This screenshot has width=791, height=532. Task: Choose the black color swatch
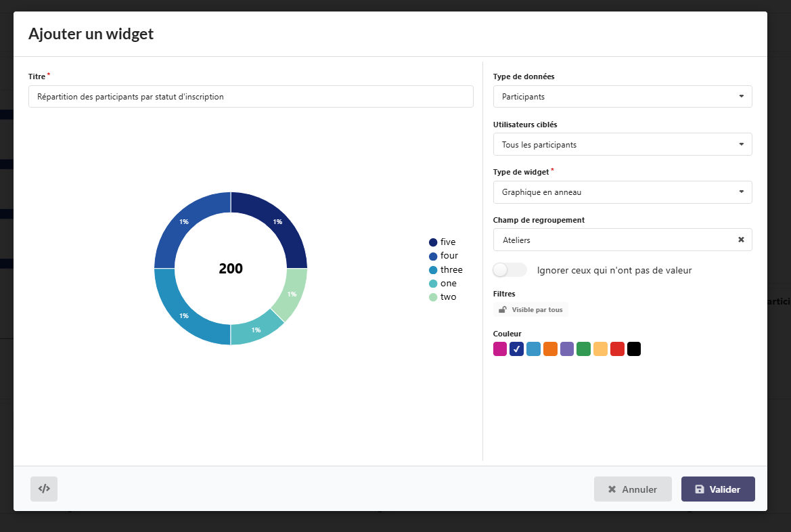pos(634,349)
